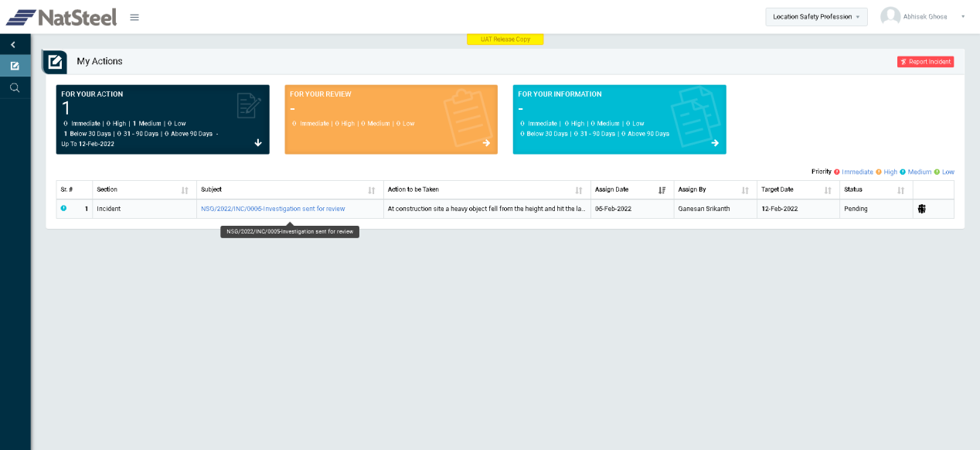Click the Assign Date column header text
Screen dimensions: 980x450
[x=611, y=189]
